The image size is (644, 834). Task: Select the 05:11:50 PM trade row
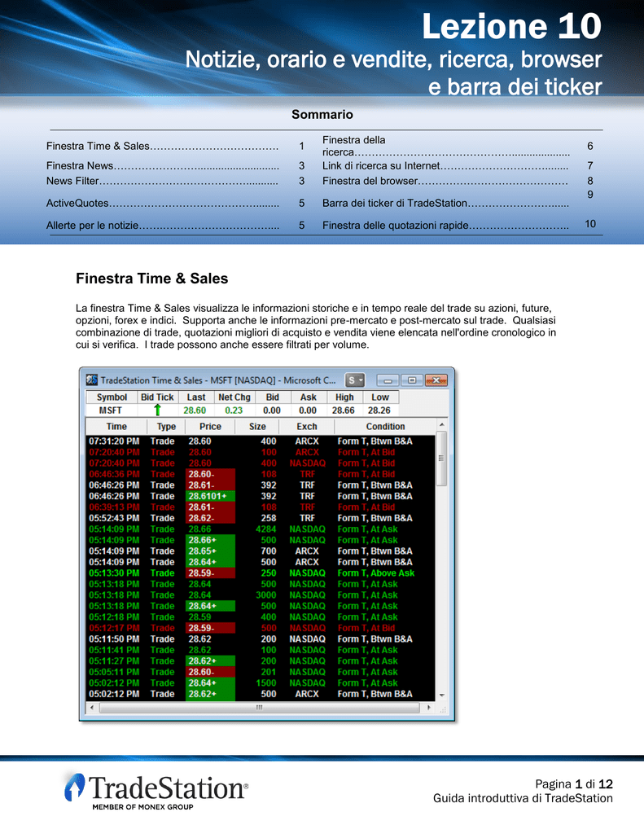(x=261, y=639)
